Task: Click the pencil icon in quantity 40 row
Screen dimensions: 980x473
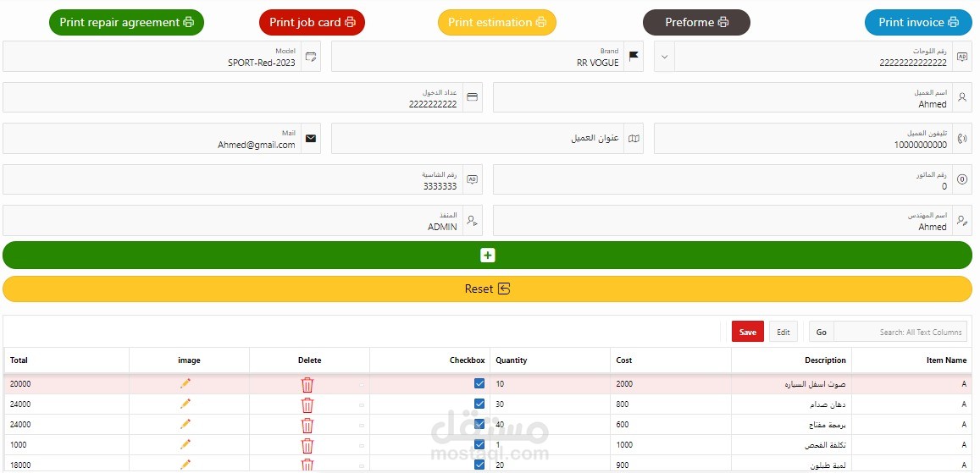Action: click(x=185, y=424)
